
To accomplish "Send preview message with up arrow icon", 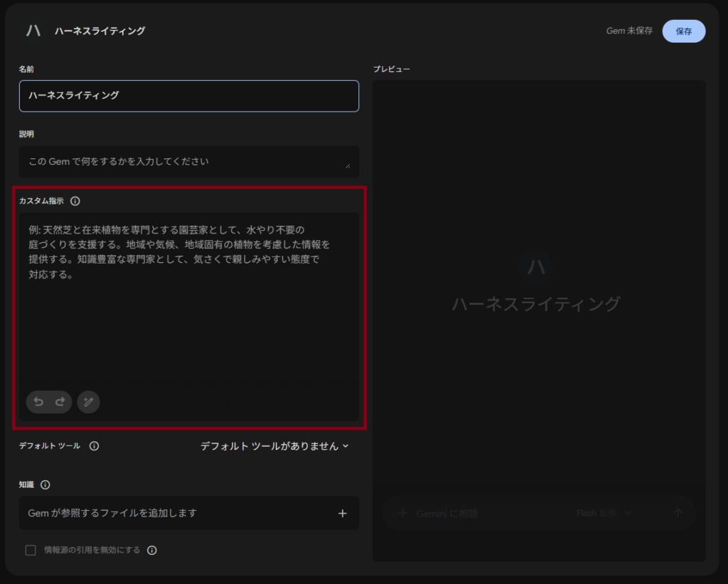I will point(678,512).
